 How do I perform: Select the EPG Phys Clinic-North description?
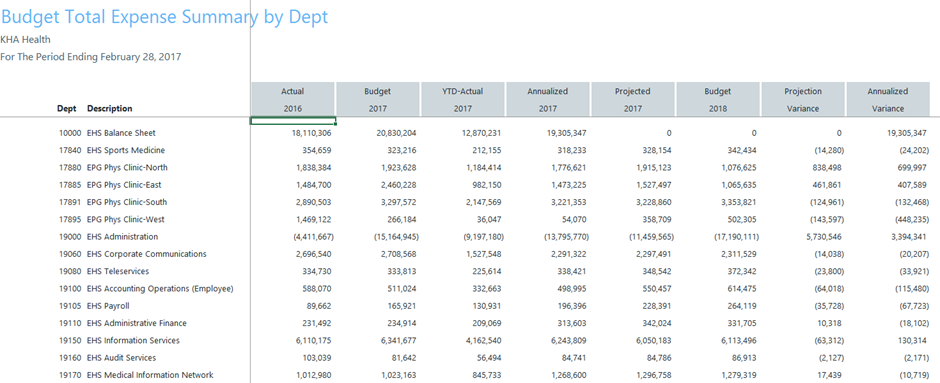(x=128, y=168)
